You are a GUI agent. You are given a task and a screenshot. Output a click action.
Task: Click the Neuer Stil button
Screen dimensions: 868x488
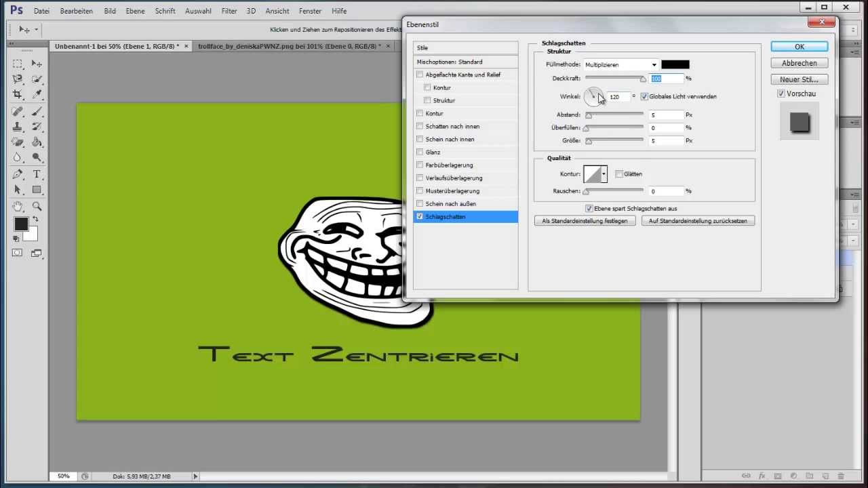click(800, 79)
